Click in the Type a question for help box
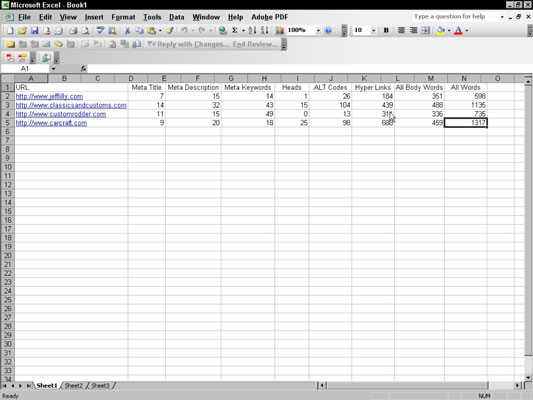 (x=455, y=17)
